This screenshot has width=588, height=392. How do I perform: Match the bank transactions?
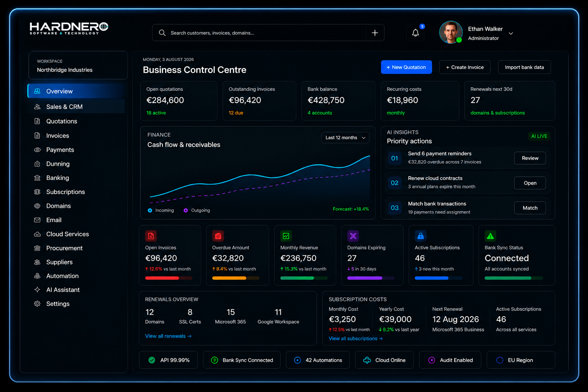click(x=530, y=208)
